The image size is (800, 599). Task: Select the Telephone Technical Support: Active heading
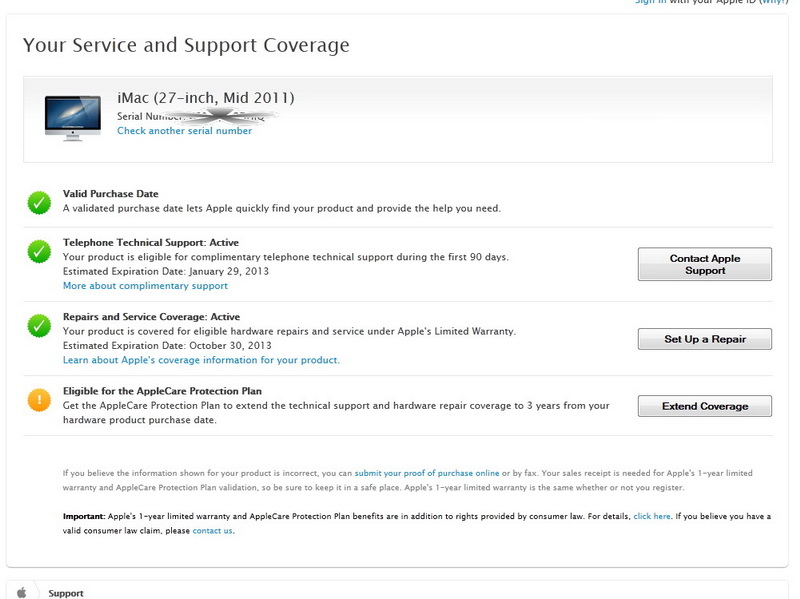point(150,243)
